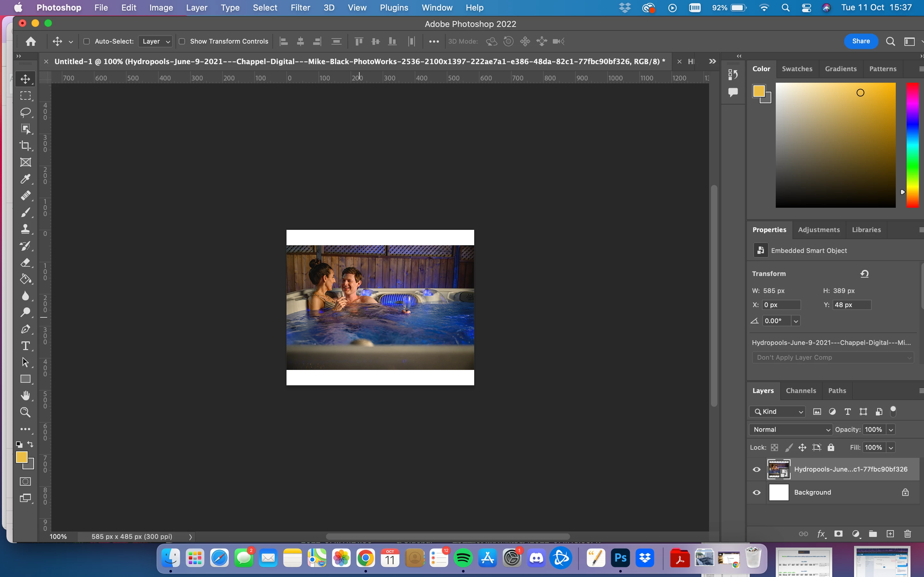Open the Filter menu
Screen dimensions: 924x577
click(300, 8)
